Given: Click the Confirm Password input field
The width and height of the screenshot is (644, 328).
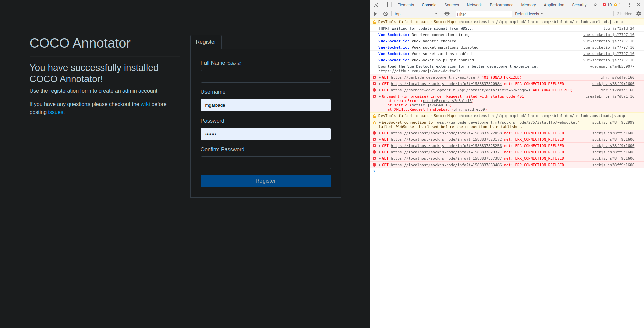Looking at the screenshot, I should pos(266,163).
